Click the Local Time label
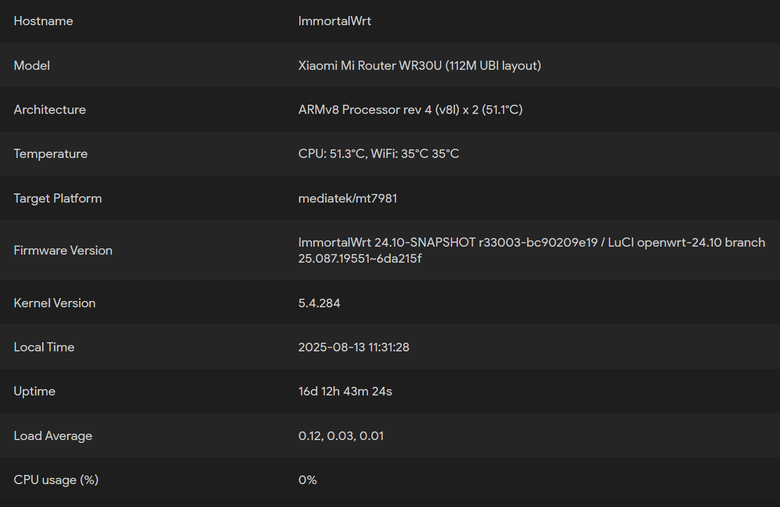Viewport: 780px width, 507px height. tap(44, 347)
